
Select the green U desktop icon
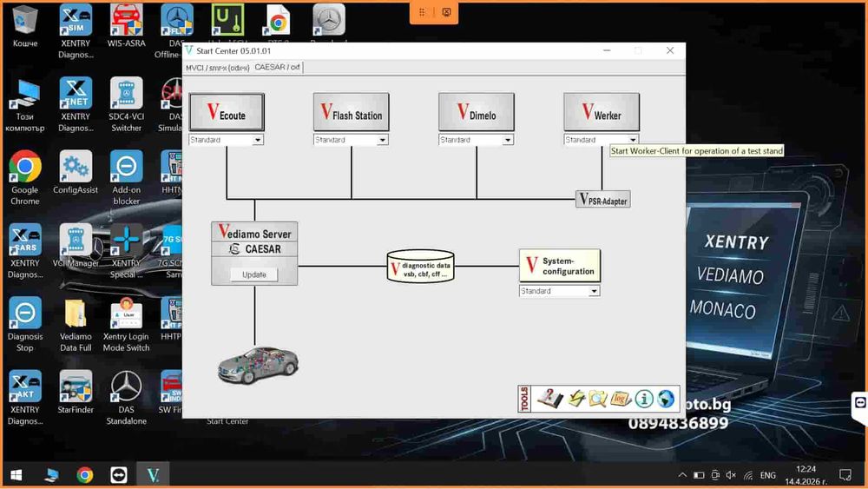pos(227,21)
